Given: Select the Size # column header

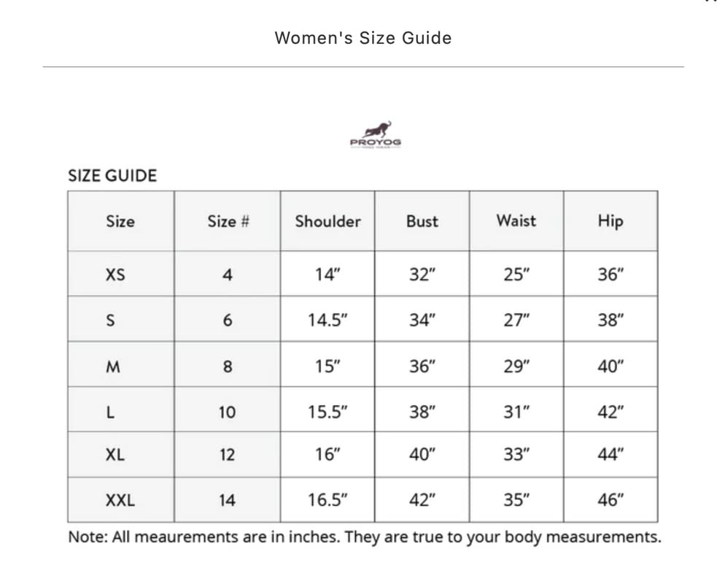Looking at the screenshot, I should tap(228, 221).
